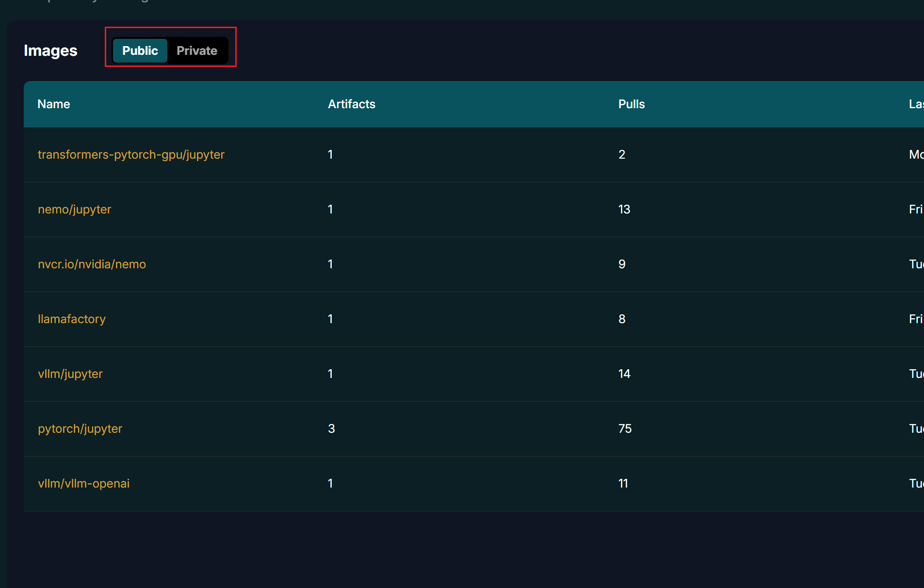Screen dimensions: 924x588
Task: Click pulls value 9 in nvcr.io/nvidia/nemo row
Action: 622,264
